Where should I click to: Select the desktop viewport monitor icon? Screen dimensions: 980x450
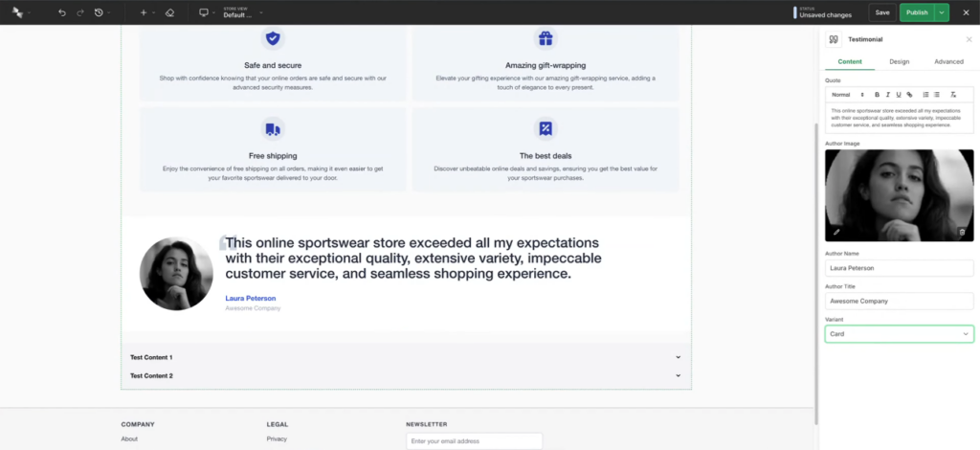tap(204, 12)
